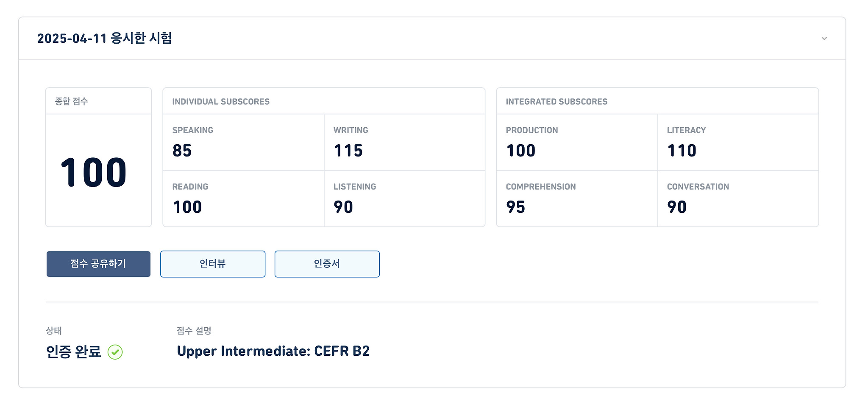The height and width of the screenshot is (413, 868).
Task: Select the Reading 100 subscore cell
Action: (x=244, y=199)
